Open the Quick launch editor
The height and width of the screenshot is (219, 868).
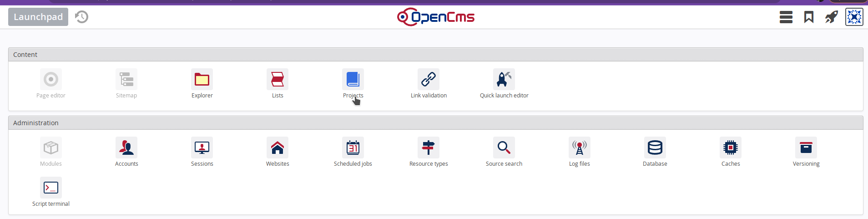[504, 80]
